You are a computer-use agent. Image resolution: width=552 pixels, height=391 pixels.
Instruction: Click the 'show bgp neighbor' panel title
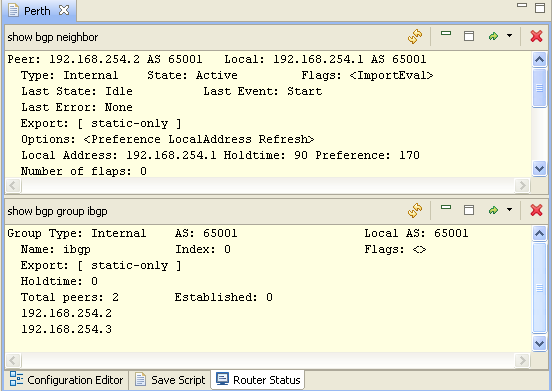(53, 37)
